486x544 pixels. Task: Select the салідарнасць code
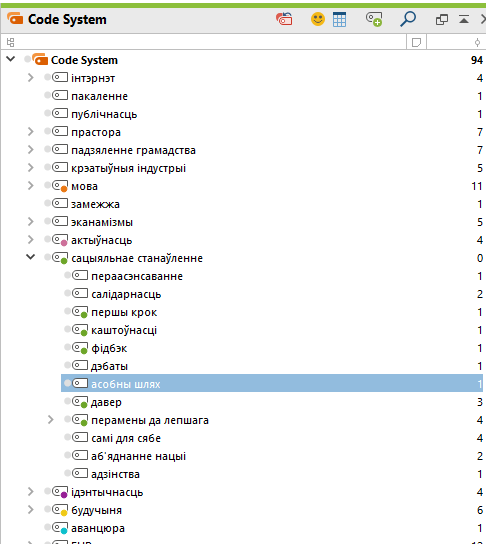pos(126,294)
